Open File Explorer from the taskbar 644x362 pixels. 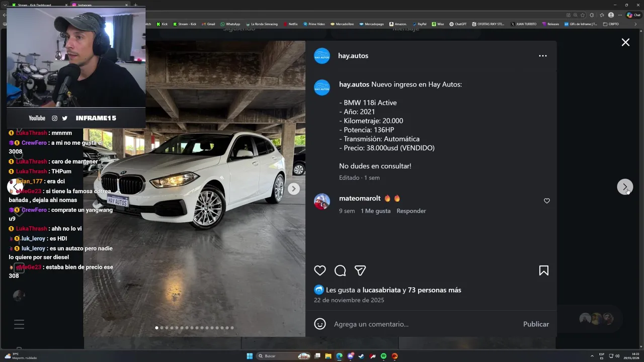(x=328, y=356)
